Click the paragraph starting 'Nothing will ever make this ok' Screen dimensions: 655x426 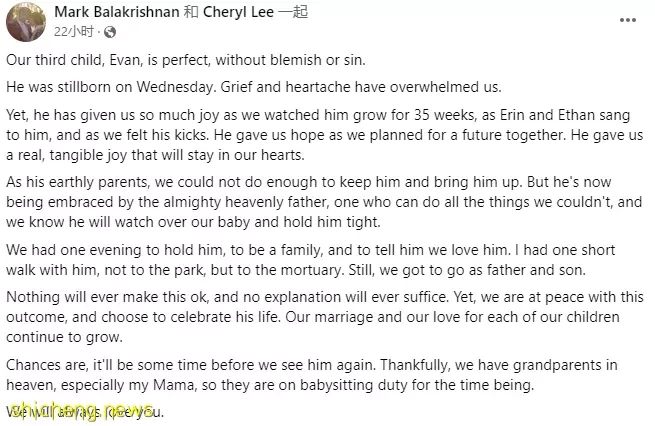[325, 317]
